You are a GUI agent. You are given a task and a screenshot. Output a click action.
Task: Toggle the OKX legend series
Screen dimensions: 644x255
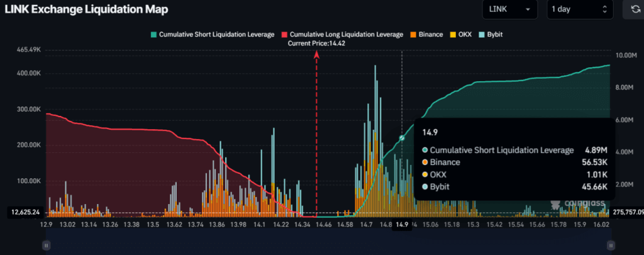[460, 35]
